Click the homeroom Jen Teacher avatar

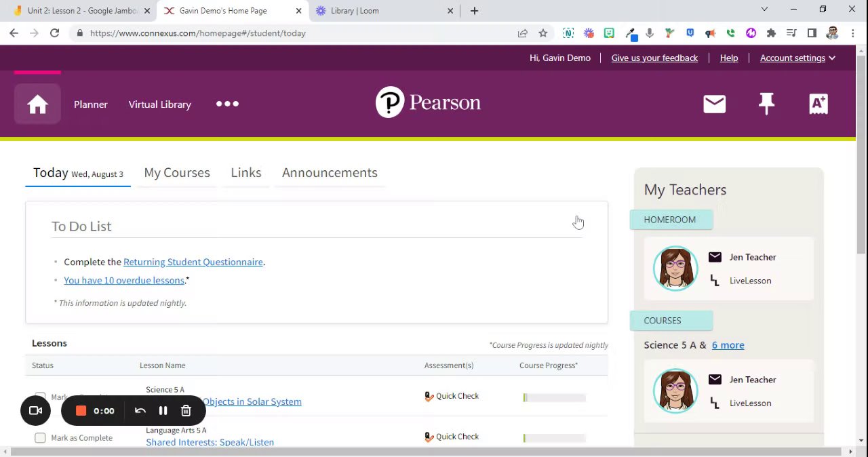pos(675,269)
